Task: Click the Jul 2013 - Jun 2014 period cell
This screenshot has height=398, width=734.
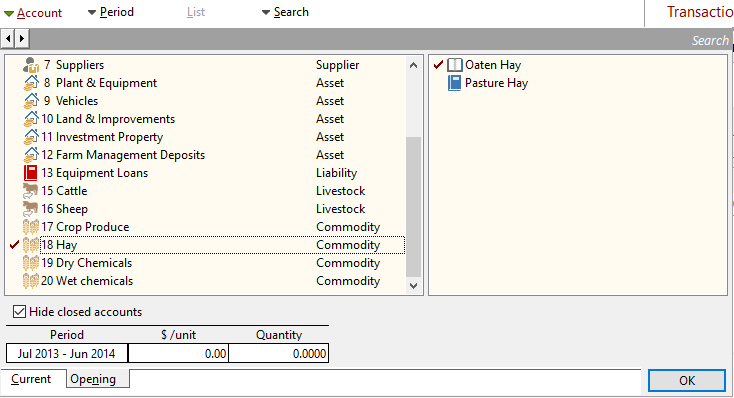Action: pos(66,354)
